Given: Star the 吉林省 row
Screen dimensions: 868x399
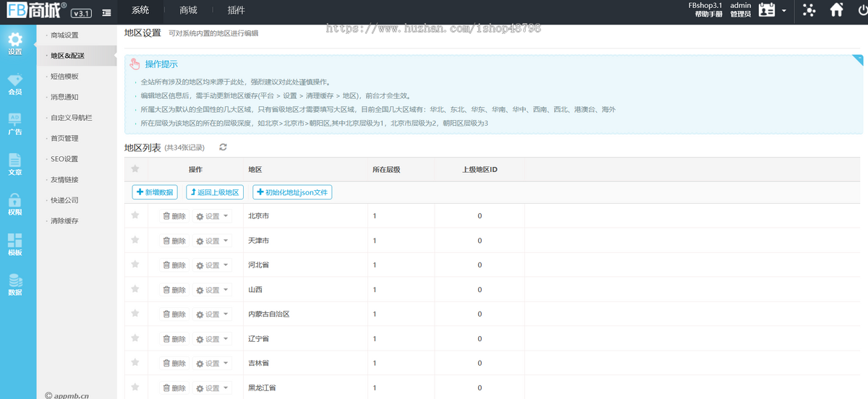Looking at the screenshot, I should 135,363.
